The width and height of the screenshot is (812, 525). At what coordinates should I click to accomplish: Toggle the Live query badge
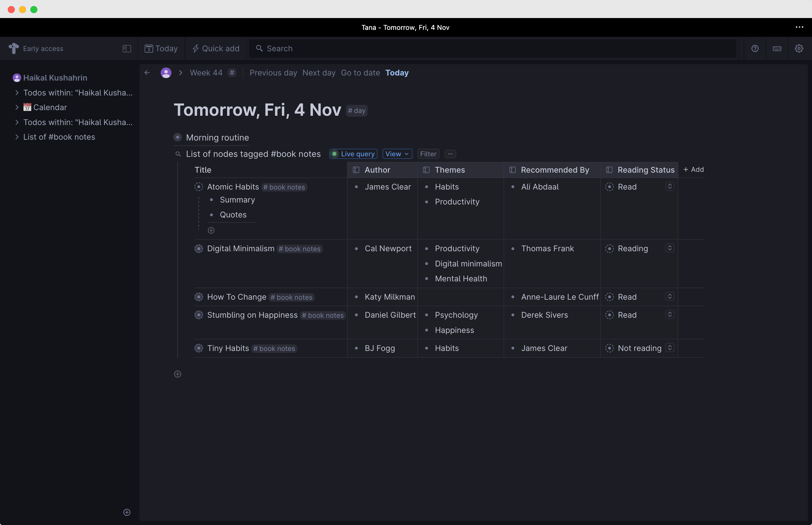[353, 154]
